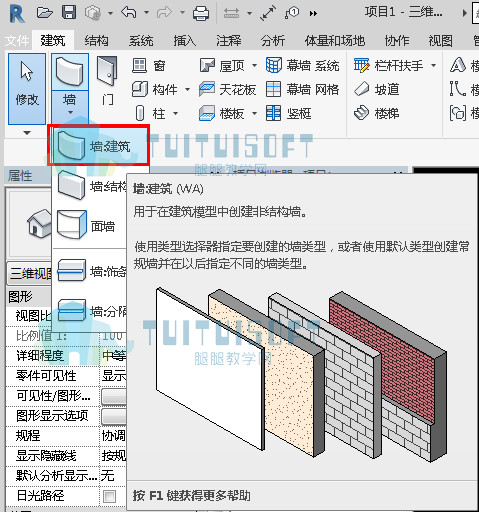Choose Wall: Sweep menu item

pyautogui.click(x=90, y=272)
